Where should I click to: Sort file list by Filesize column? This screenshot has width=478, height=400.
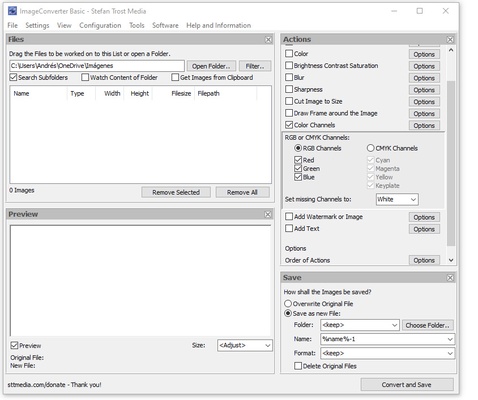click(x=173, y=93)
